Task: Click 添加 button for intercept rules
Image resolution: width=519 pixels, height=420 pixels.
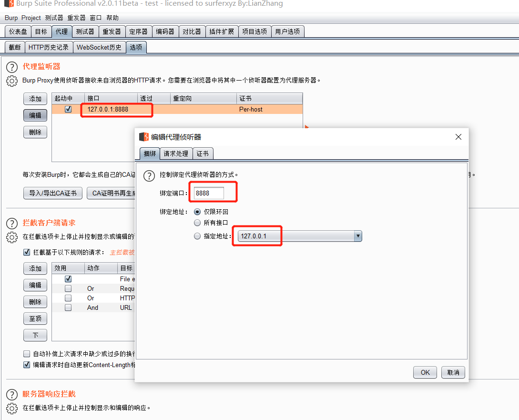Action: [x=35, y=268]
